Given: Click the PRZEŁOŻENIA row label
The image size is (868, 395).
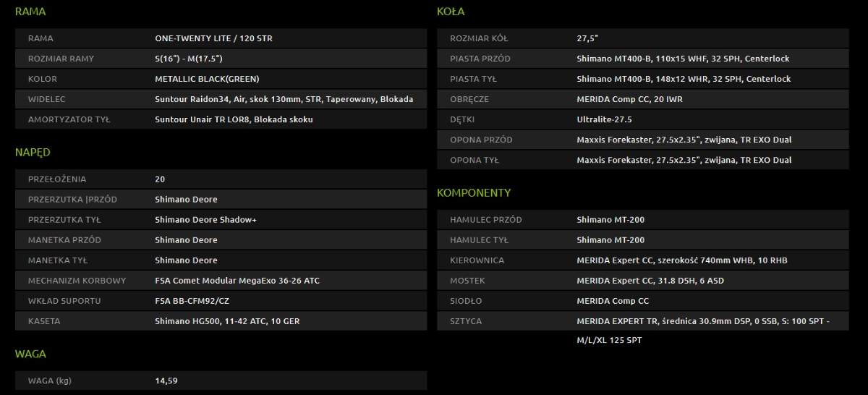Looking at the screenshot, I should (x=56, y=179).
